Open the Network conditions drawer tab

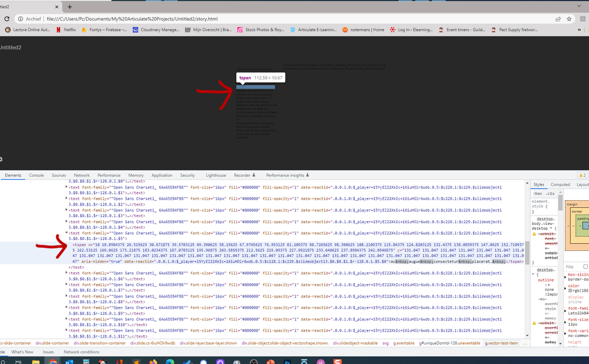[x=81, y=352]
